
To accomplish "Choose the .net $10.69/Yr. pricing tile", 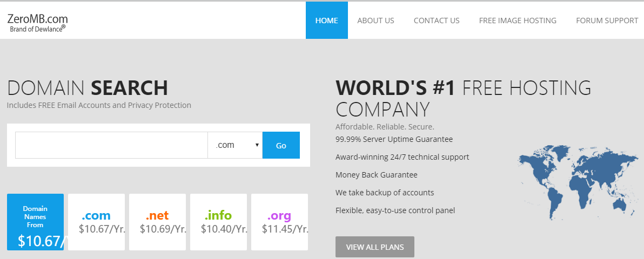I will coord(157,222).
